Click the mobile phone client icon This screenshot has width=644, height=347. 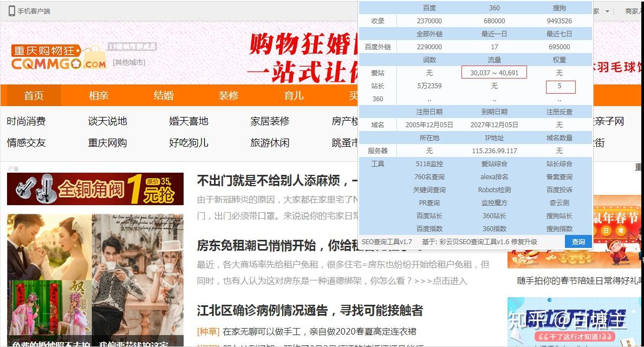12,11
